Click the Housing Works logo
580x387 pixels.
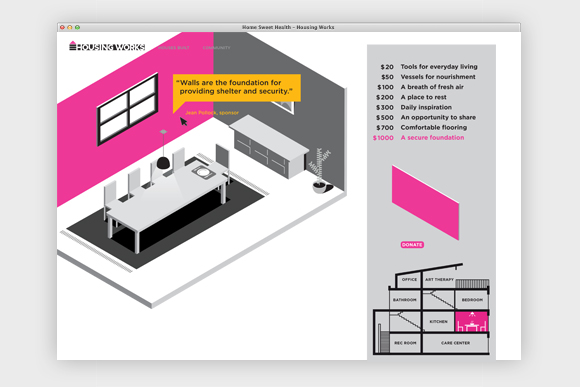[107, 46]
